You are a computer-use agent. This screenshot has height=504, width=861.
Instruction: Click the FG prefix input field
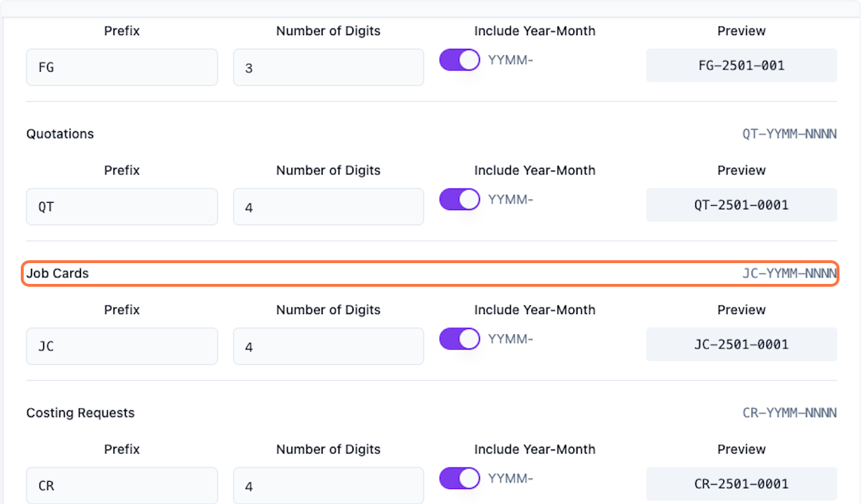tap(122, 68)
